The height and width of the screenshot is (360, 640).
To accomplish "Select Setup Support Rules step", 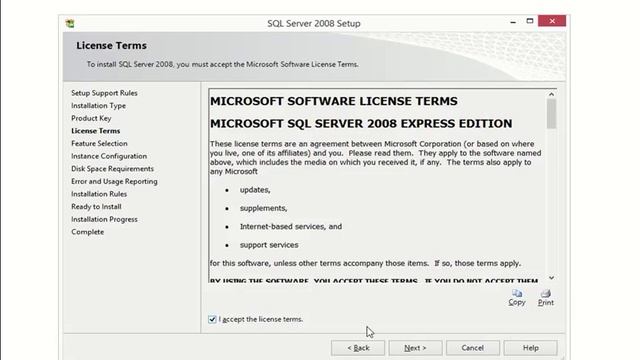I will coord(104,93).
